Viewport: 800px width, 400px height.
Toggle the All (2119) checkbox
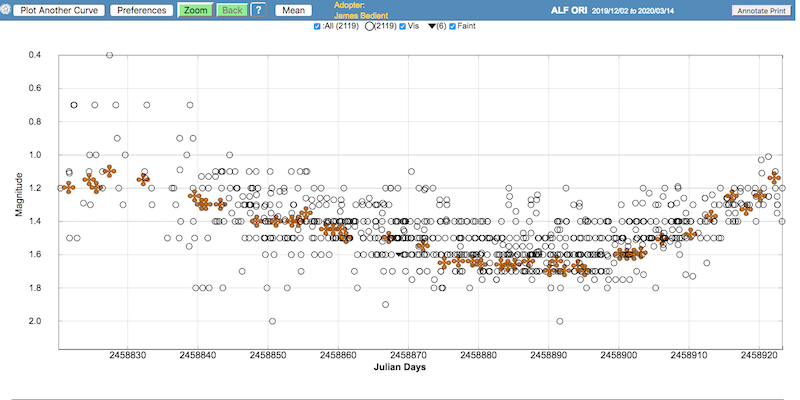point(317,26)
